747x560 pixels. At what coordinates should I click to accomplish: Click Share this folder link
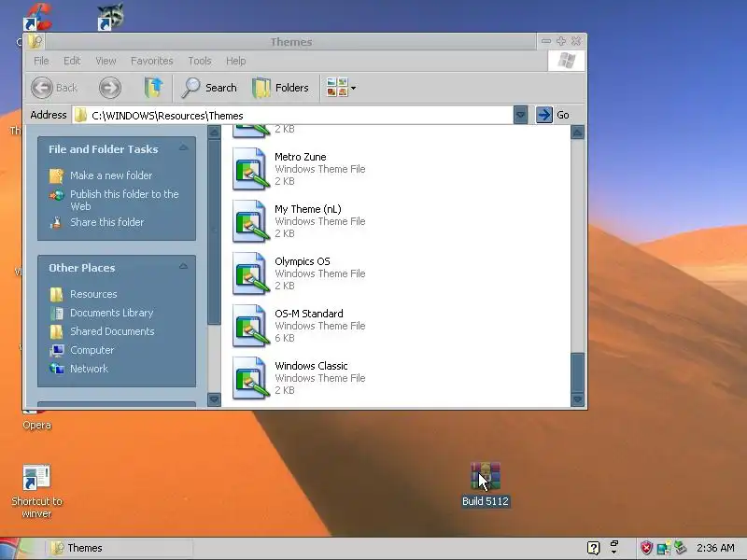[x=106, y=222]
